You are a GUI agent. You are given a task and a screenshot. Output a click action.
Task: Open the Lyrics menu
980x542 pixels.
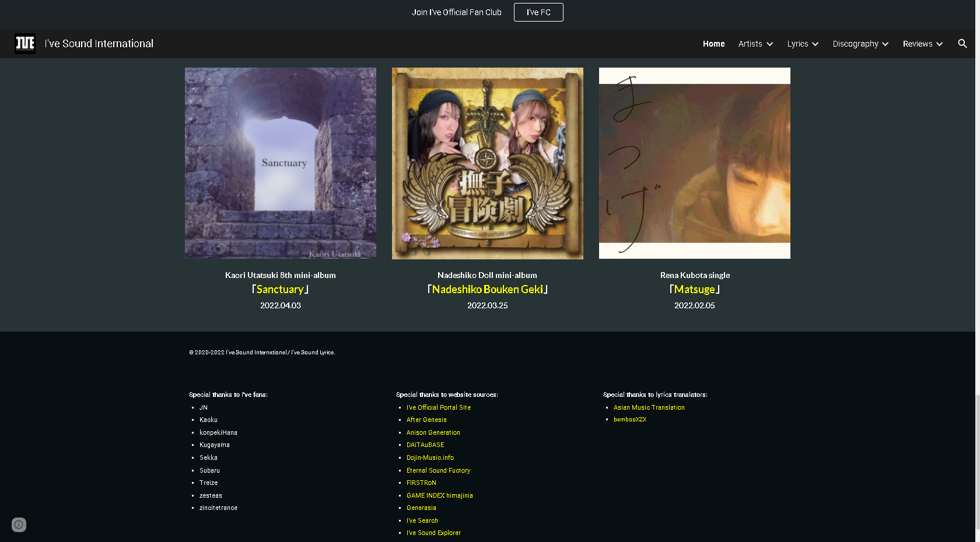797,44
